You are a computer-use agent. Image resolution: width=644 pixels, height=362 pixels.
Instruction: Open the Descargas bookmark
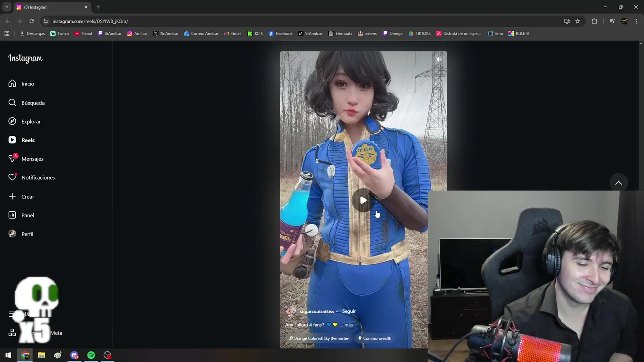click(32, 34)
